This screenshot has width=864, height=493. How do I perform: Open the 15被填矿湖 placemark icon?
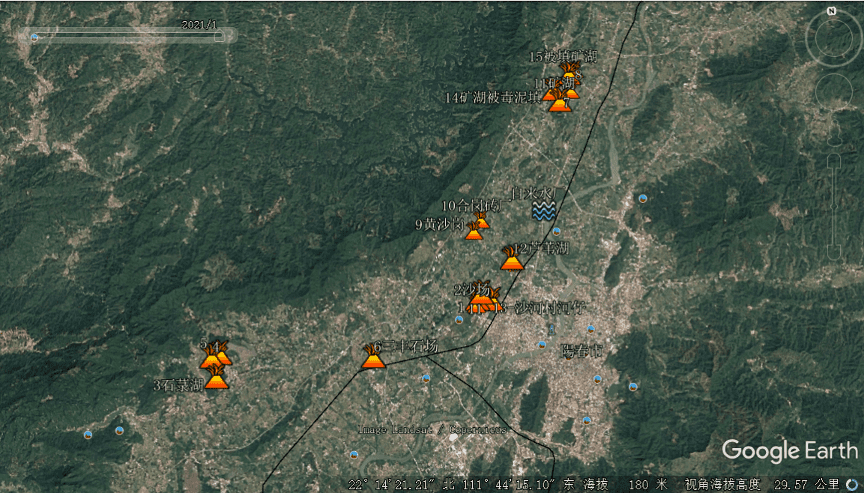pos(569,73)
